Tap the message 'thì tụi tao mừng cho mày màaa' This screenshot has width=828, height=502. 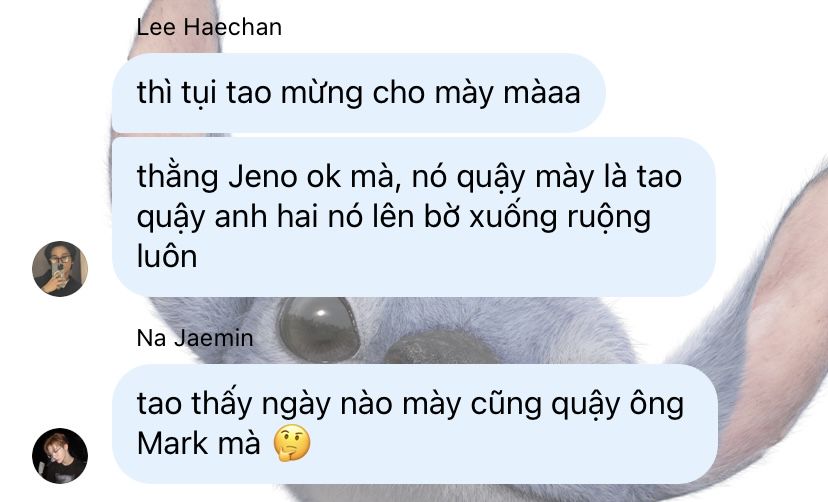(359, 93)
